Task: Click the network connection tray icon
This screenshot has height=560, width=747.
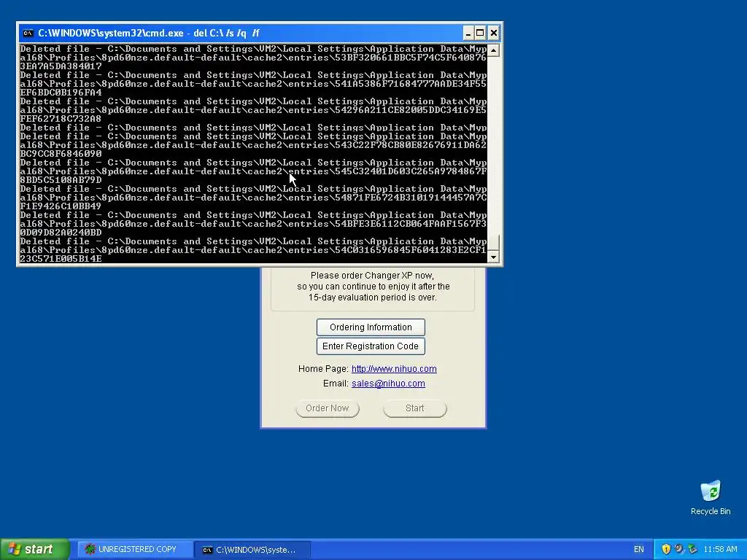Action: [x=692, y=549]
